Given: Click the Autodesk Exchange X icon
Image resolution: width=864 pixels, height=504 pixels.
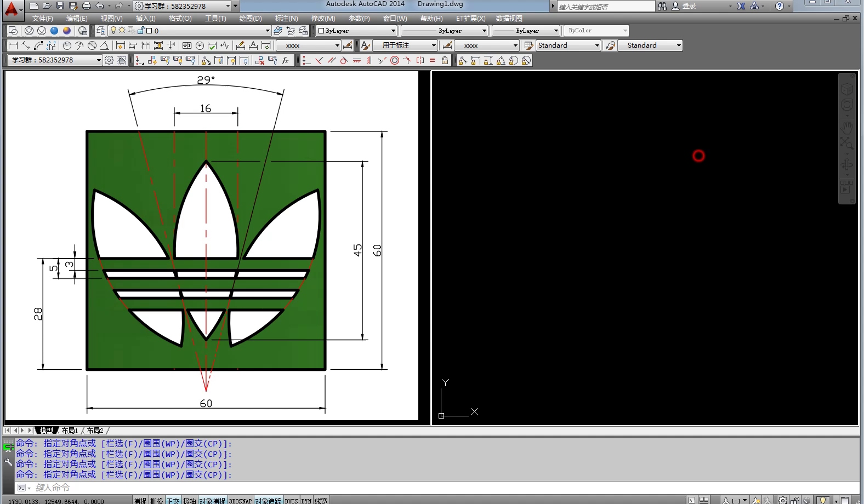Looking at the screenshot, I should point(741,6).
